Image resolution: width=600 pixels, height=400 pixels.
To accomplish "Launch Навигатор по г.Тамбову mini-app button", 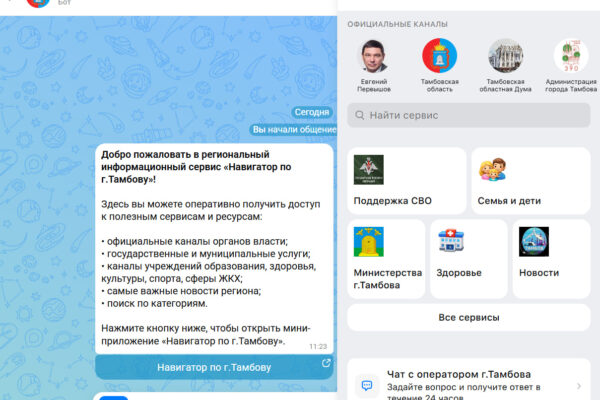I will point(214,367).
